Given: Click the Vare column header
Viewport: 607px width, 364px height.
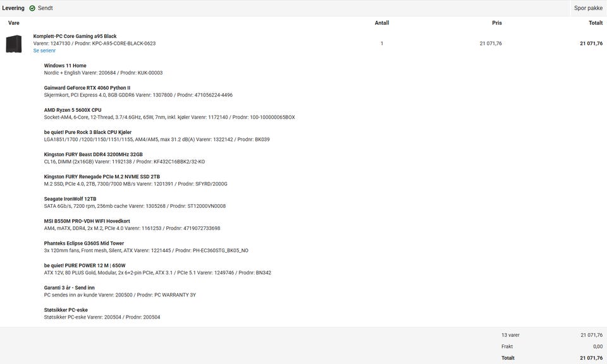Looking at the screenshot, I should point(13,23).
